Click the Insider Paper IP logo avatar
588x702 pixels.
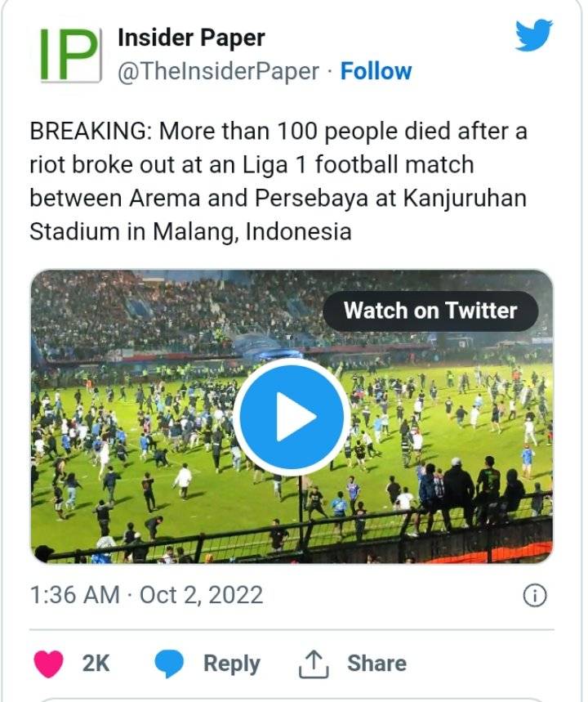tap(69, 54)
